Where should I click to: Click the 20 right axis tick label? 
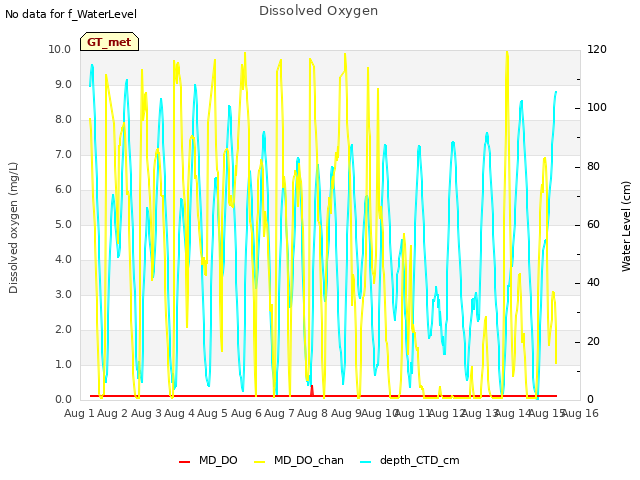pyautogui.click(x=593, y=341)
